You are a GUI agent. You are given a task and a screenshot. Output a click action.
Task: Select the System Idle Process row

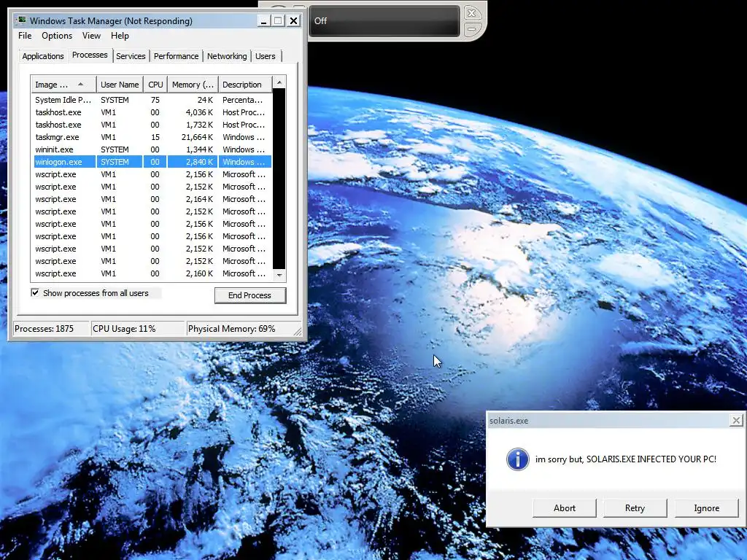pyautogui.click(x=152, y=100)
